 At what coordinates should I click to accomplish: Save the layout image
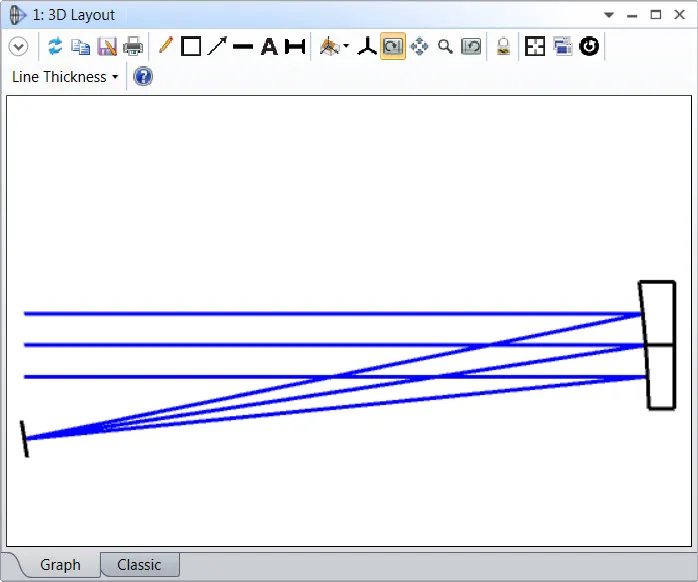(x=107, y=46)
